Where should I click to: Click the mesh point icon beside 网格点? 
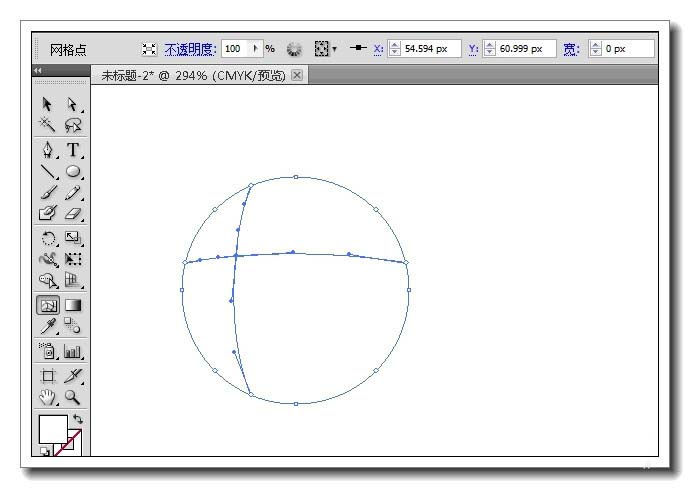(149, 49)
